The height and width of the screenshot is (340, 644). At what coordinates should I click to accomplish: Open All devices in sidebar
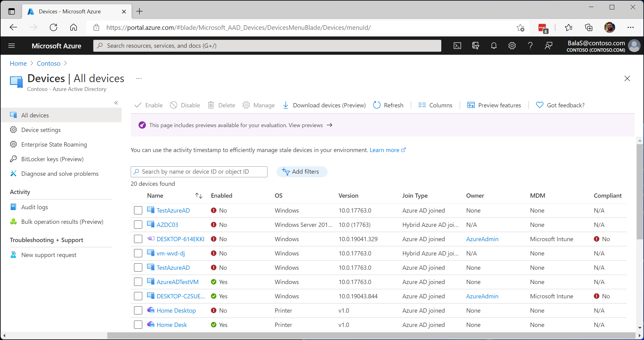[35, 115]
